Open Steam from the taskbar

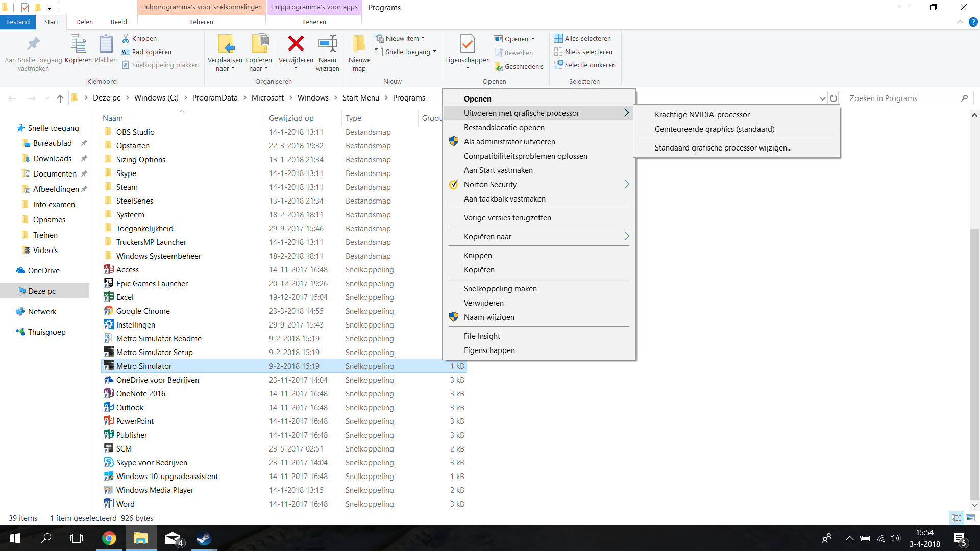[x=204, y=538]
